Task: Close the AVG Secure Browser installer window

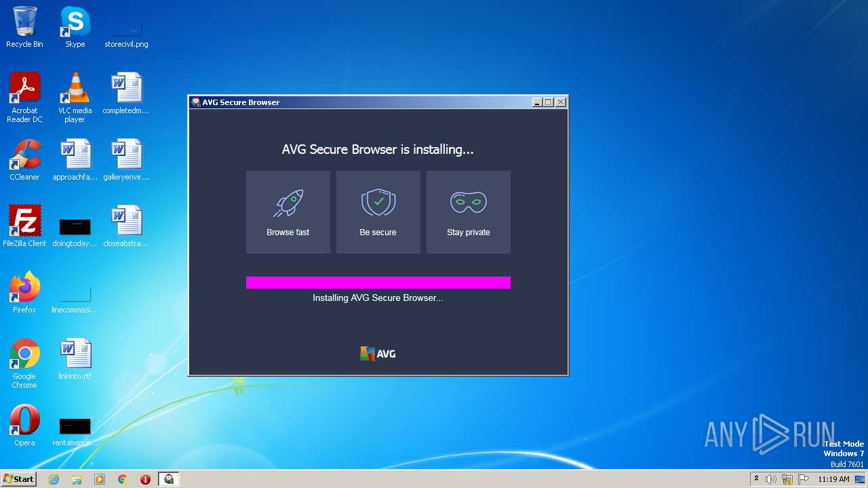Action: [x=560, y=102]
